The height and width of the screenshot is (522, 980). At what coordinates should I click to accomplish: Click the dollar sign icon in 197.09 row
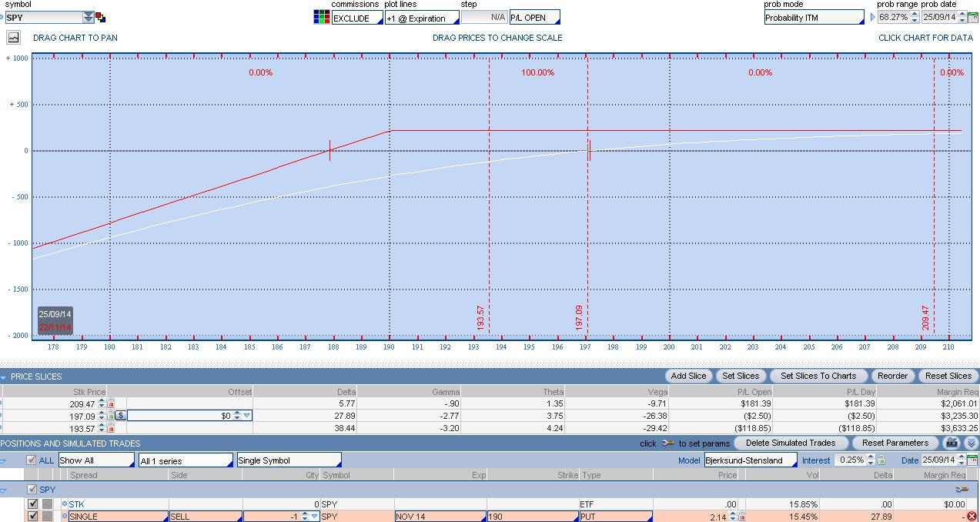click(x=121, y=415)
